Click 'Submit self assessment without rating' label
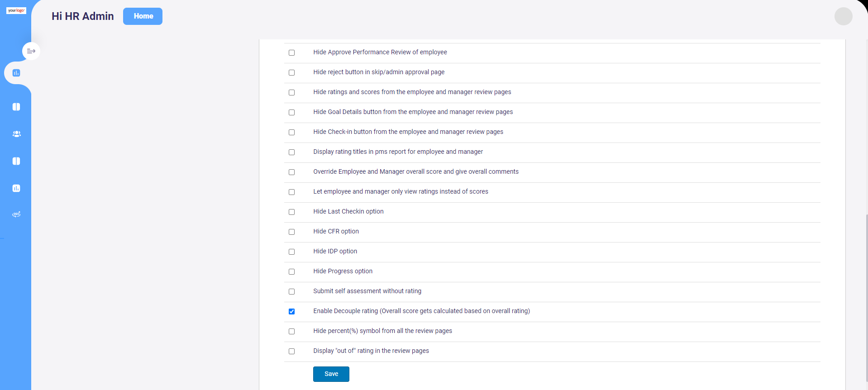868x390 pixels. point(367,291)
